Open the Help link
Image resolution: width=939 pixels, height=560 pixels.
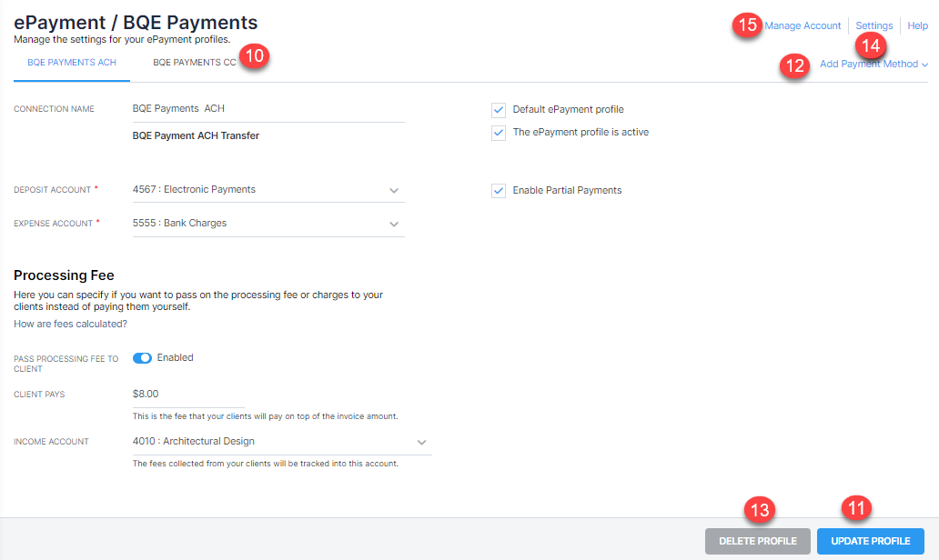point(917,25)
